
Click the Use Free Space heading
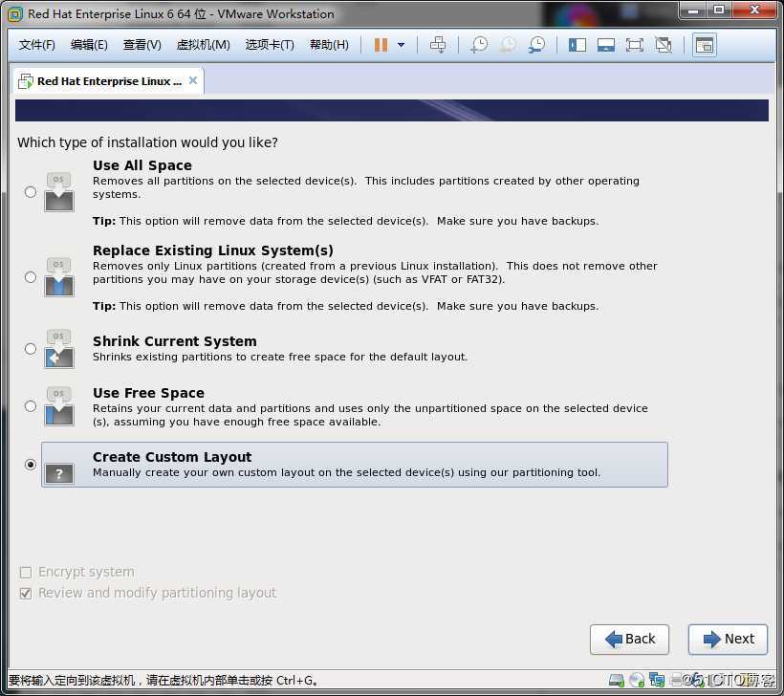click(148, 393)
